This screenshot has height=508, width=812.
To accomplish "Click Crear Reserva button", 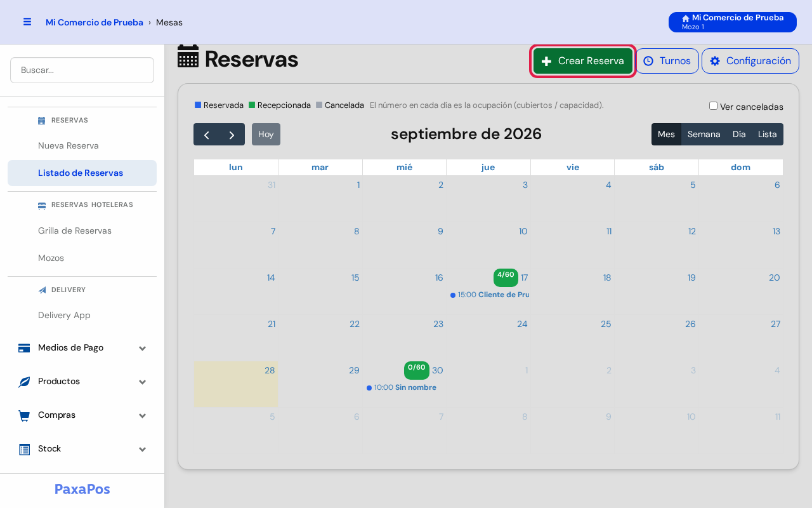I will point(583,61).
